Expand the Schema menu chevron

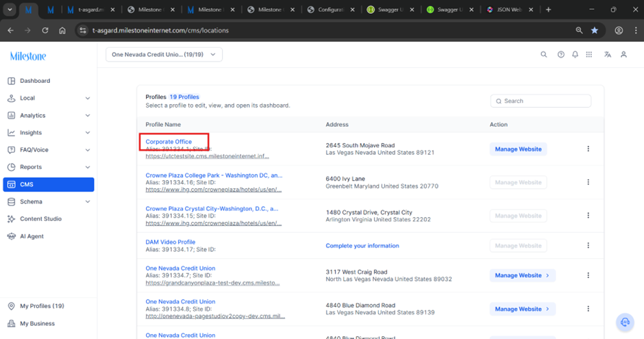tap(88, 201)
